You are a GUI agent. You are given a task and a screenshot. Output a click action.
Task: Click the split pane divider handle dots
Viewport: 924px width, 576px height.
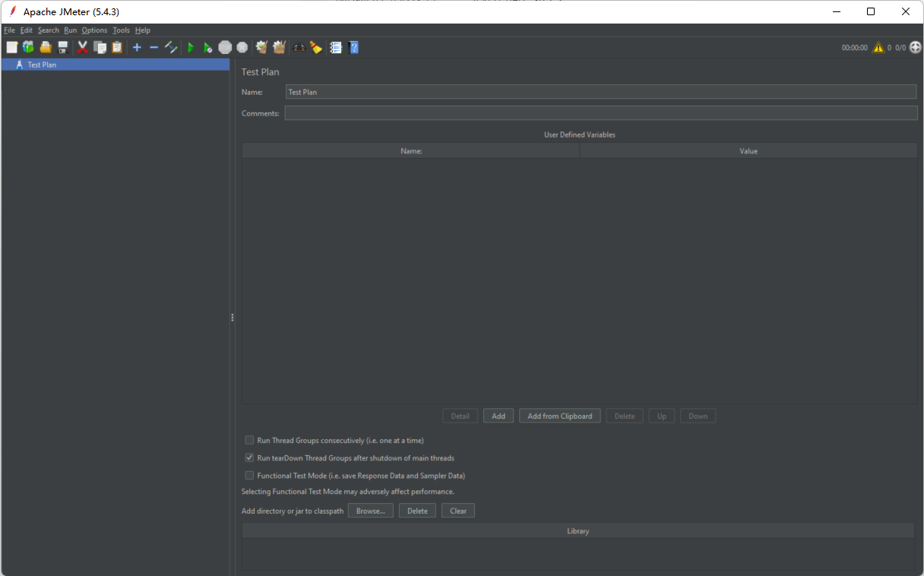coord(233,318)
